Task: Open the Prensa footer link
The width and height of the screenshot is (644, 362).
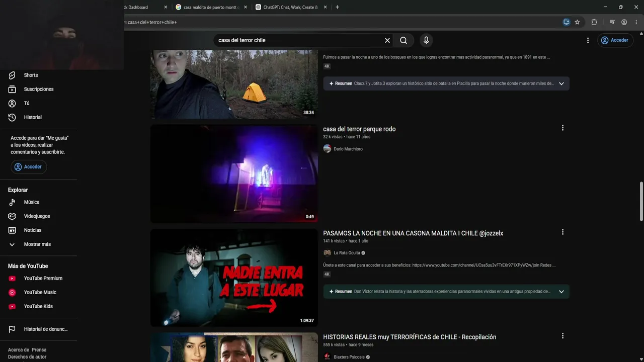Action: [39, 350]
